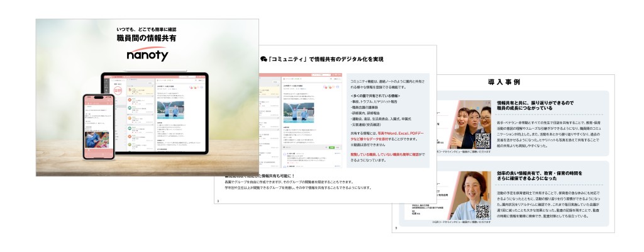The height and width of the screenshot is (252, 644).
Task: Open the QR code on the three-staff photo
Action: [x=482, y=141]
